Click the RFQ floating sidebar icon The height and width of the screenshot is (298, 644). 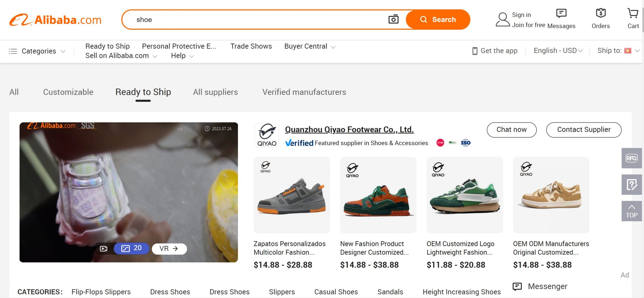[x=631, y=158]
